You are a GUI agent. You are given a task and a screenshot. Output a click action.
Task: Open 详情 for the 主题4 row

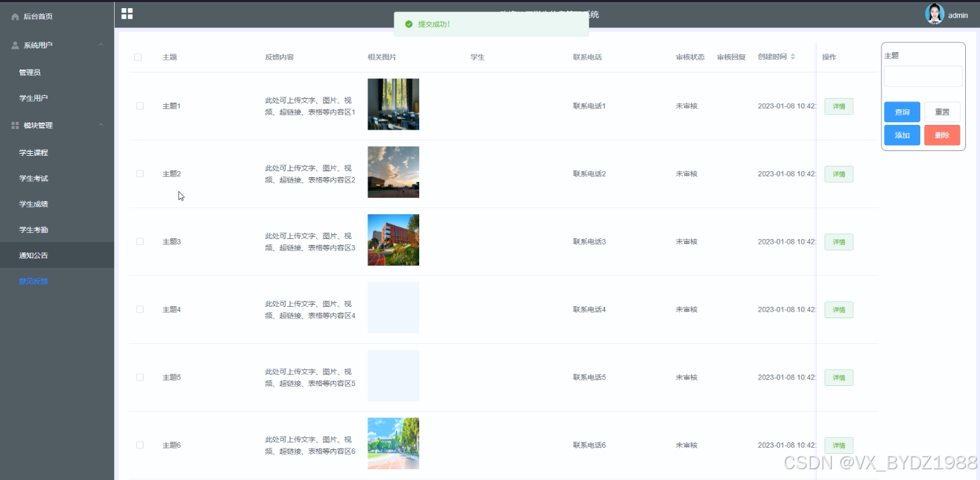[838, 309]
